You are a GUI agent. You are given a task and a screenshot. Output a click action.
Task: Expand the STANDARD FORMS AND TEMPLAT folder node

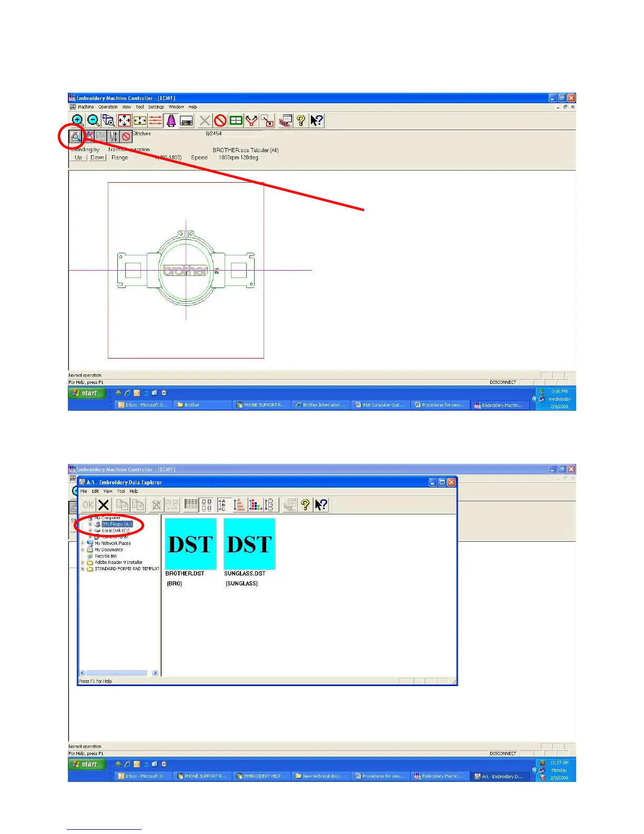tap(83, 569)
